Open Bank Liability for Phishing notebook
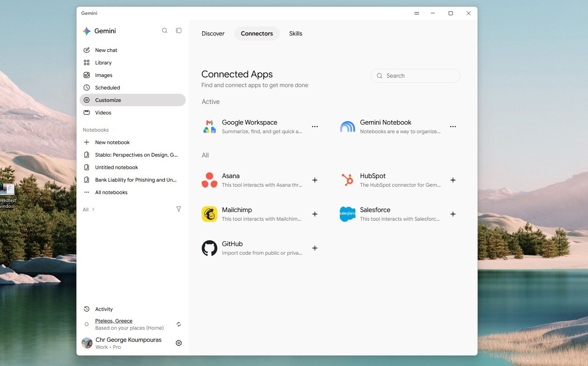Screen dimensions: 588x366 click(133, 180)
